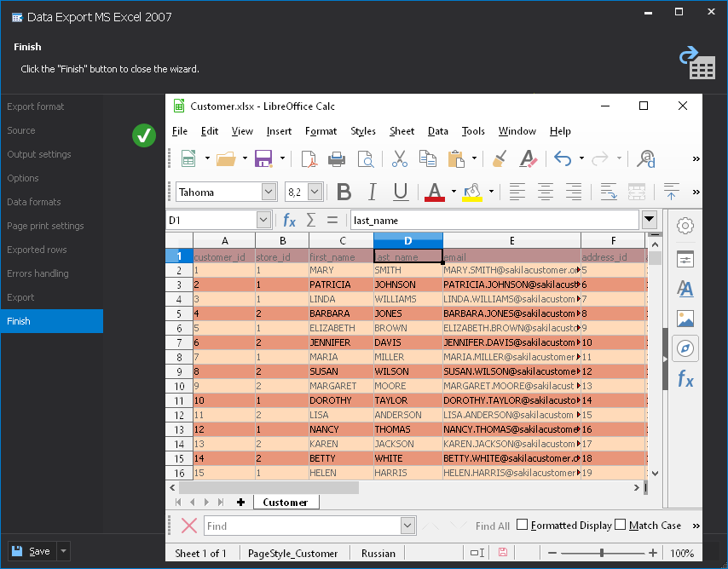
Task: Toggle the Match Case checkbox
Action: click(x=621, y=525)
